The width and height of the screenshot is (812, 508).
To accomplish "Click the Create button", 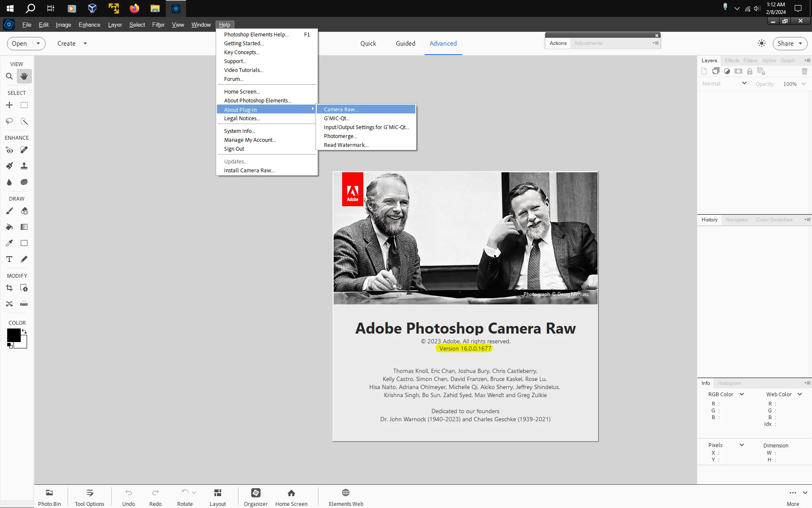I will [x=66, y=43].
